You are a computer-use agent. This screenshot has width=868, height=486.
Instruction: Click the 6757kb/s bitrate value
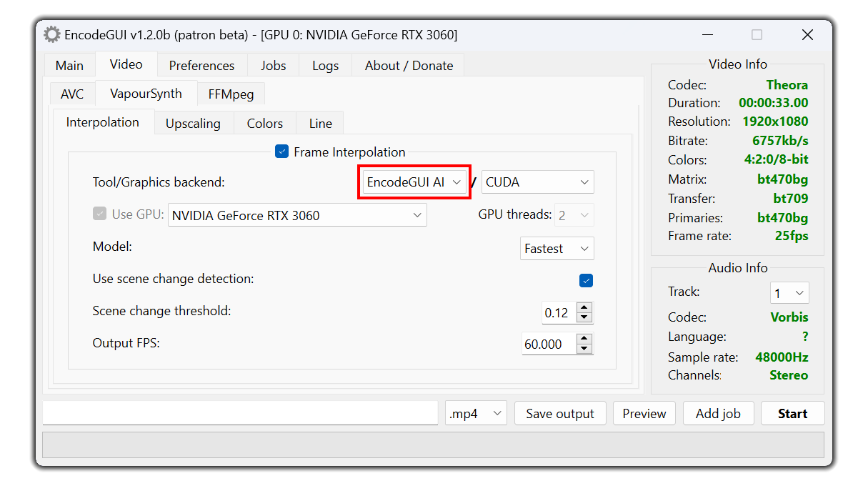[x=780, y=141]
